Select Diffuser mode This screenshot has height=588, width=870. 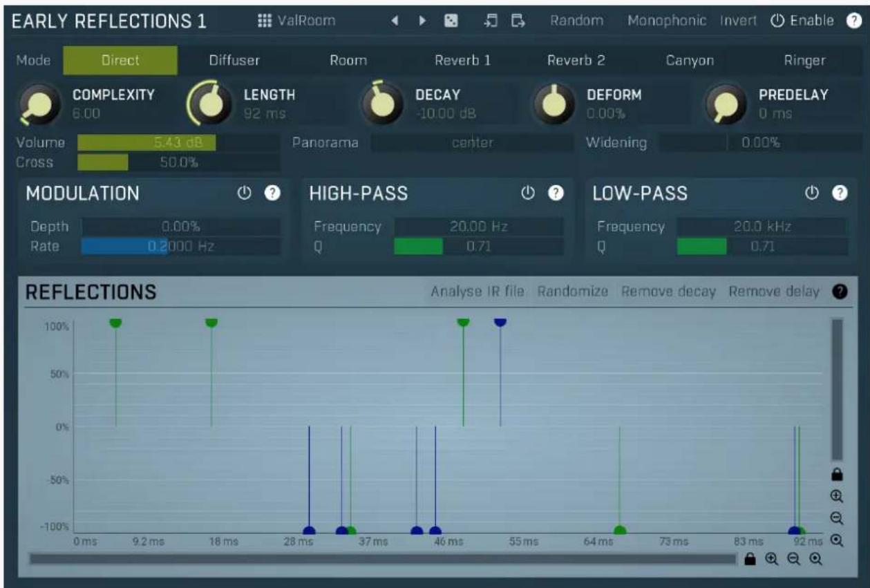point(234,60)
